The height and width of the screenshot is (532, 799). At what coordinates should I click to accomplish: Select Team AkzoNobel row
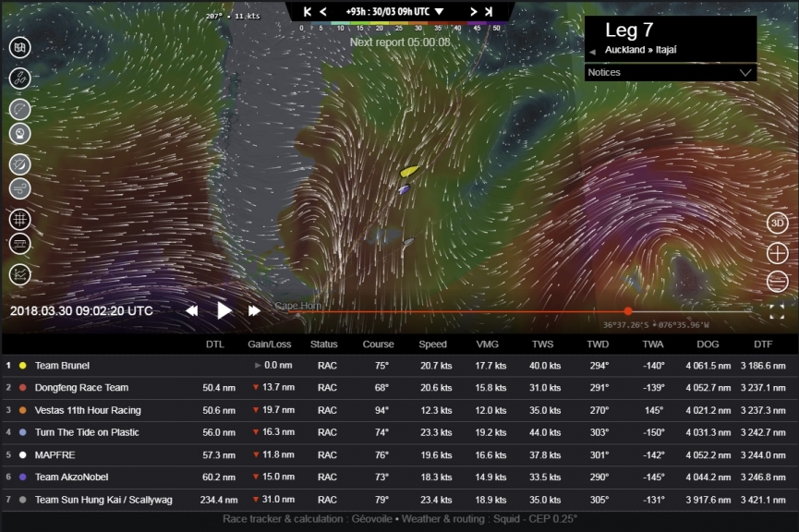pos(399,477)
